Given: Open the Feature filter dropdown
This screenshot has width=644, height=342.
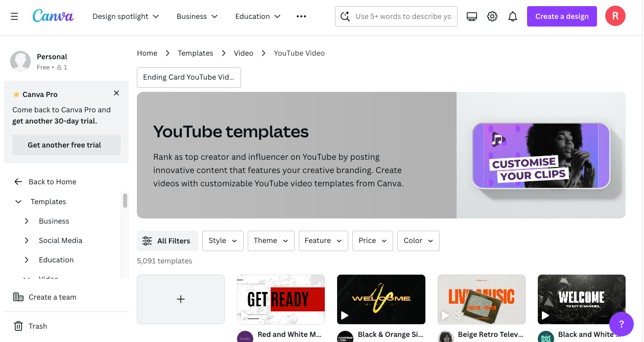Looking at the screenshot, I should [x=323, y=241].
